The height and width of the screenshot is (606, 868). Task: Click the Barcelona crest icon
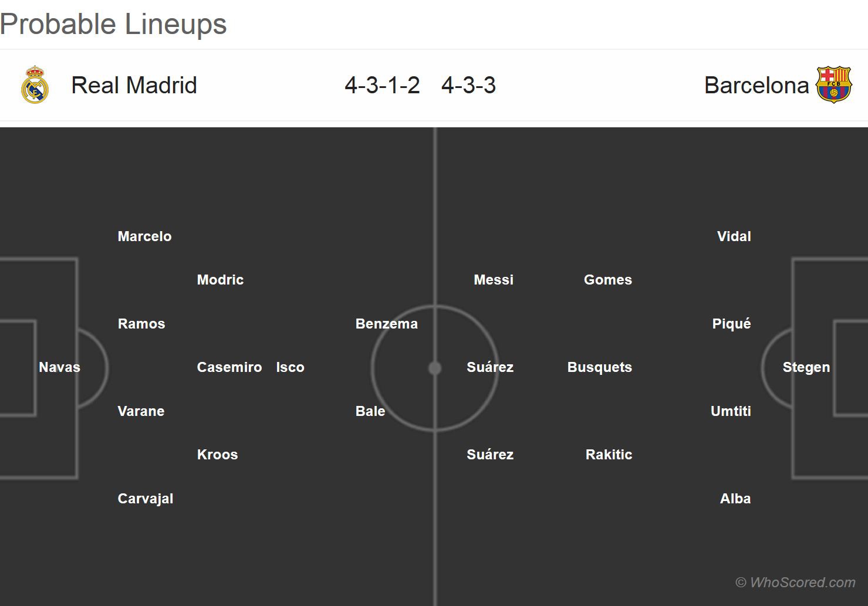[x=833, y=85]
